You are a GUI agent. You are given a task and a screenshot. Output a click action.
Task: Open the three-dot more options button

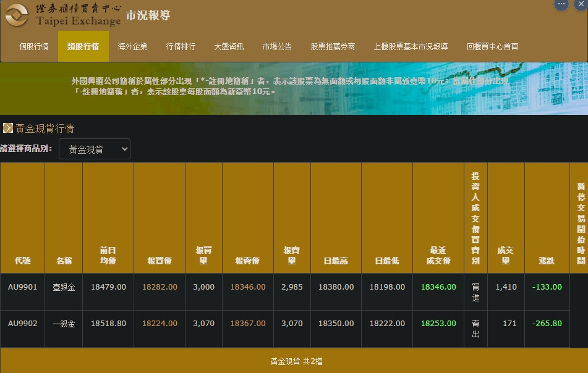(561, 4)
